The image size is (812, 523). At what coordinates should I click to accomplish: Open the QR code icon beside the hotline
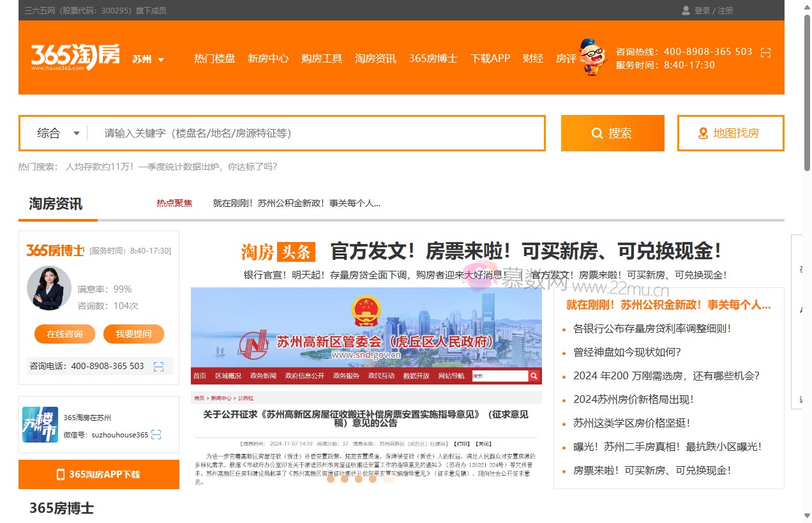pyautogui.click(x=766, y=52)
